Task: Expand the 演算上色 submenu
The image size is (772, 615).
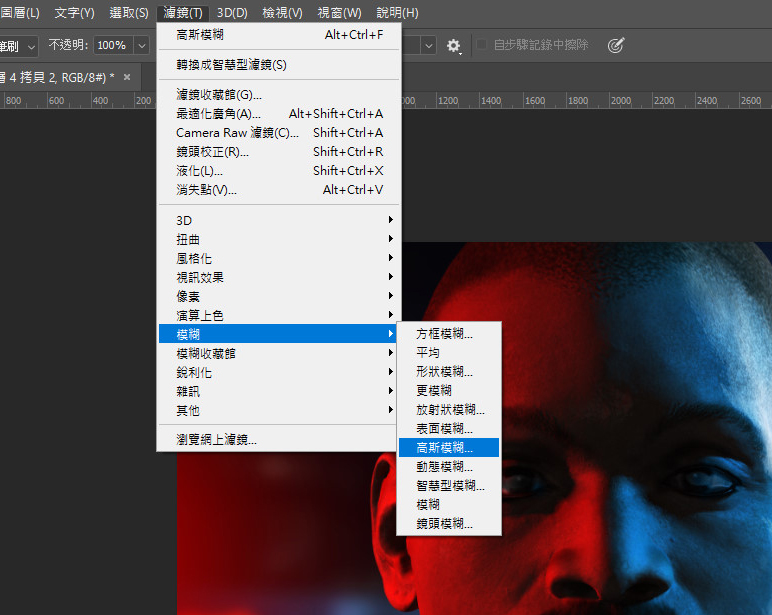Action: point(279,315)
